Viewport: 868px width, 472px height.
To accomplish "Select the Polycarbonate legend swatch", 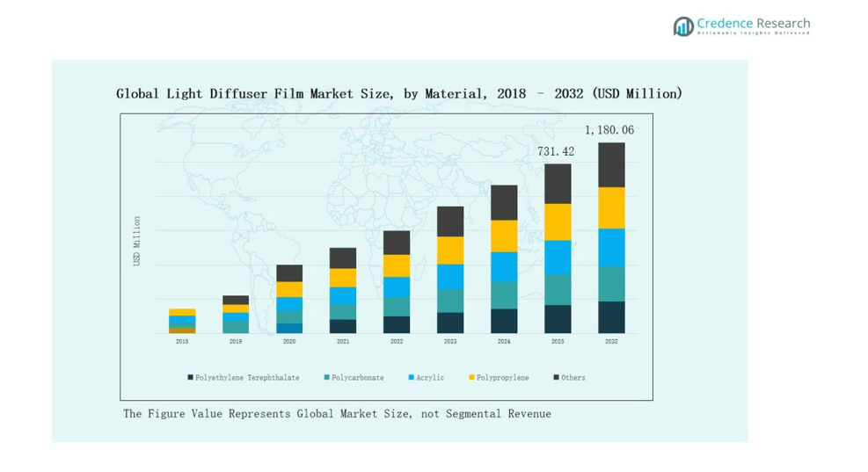I will tap(327, 378).
